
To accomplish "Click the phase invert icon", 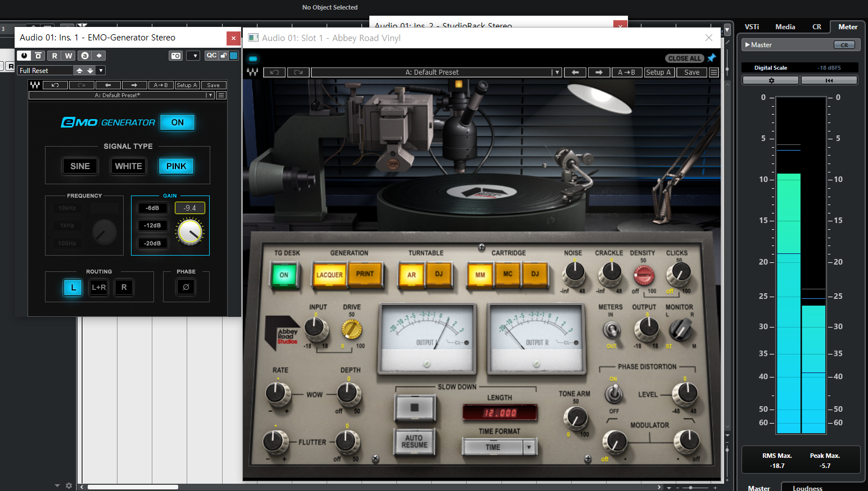I will click(x=186, y=287).
